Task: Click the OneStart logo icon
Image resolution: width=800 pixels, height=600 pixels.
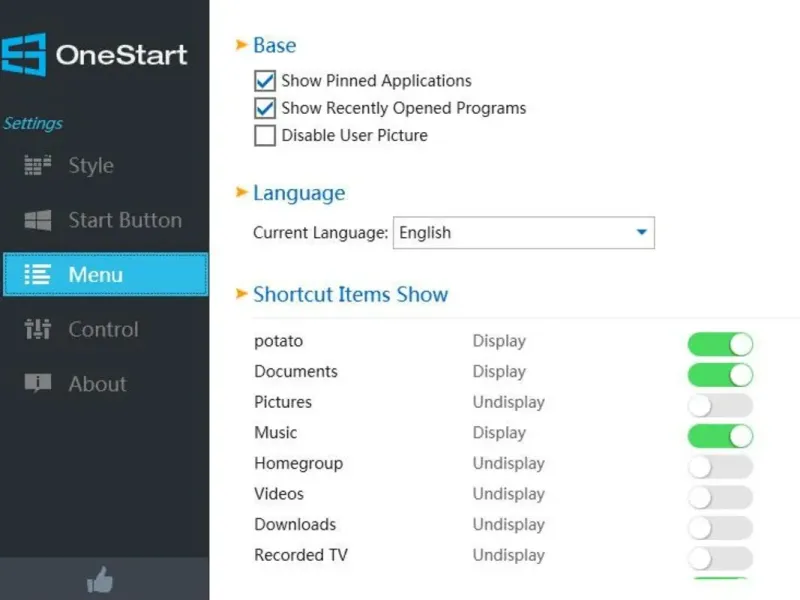Action: pos(23,54)
